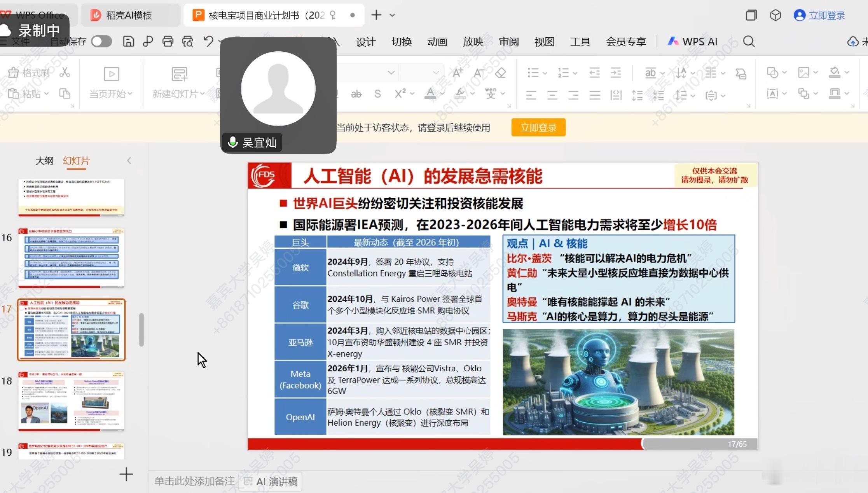
Task: Open the 设计 ribbon tab
Action: click(366, 42)
